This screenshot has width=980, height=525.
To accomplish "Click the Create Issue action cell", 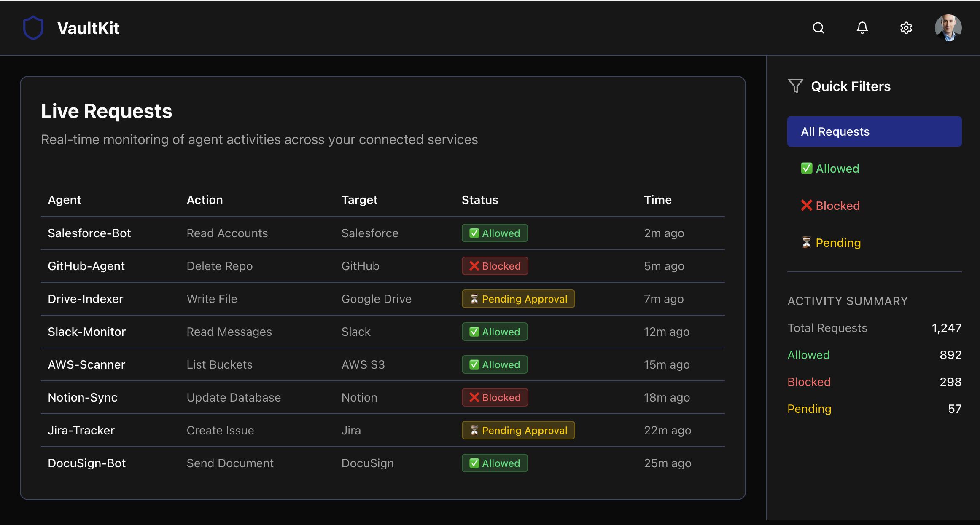I will click(221, 430).
